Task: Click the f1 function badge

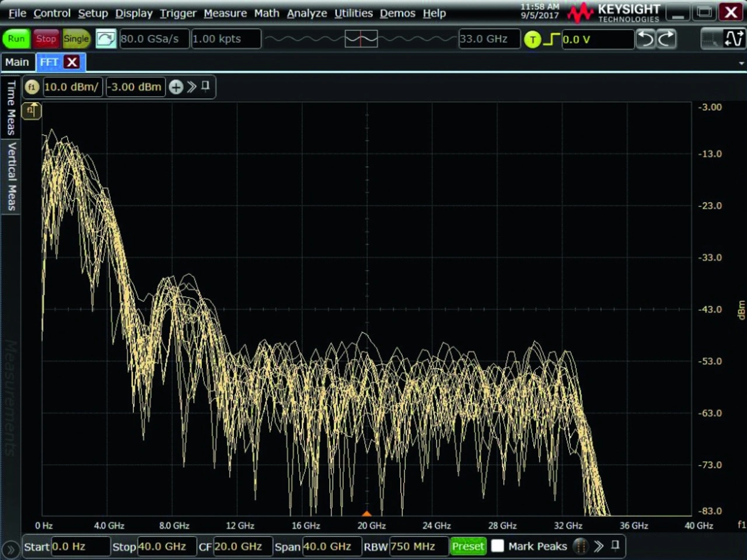Action: click(x=32, y=87)
